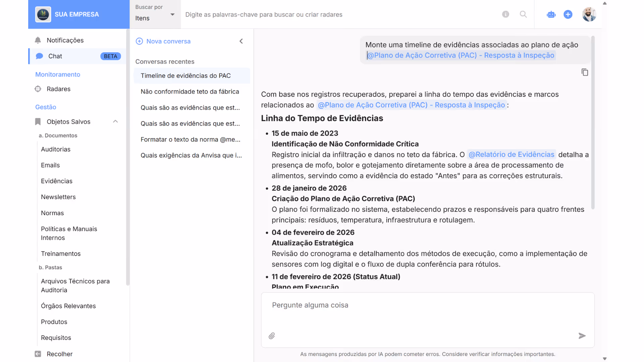
Task: Open the Buscar por Itens dropdown
Action: point(155,14)
